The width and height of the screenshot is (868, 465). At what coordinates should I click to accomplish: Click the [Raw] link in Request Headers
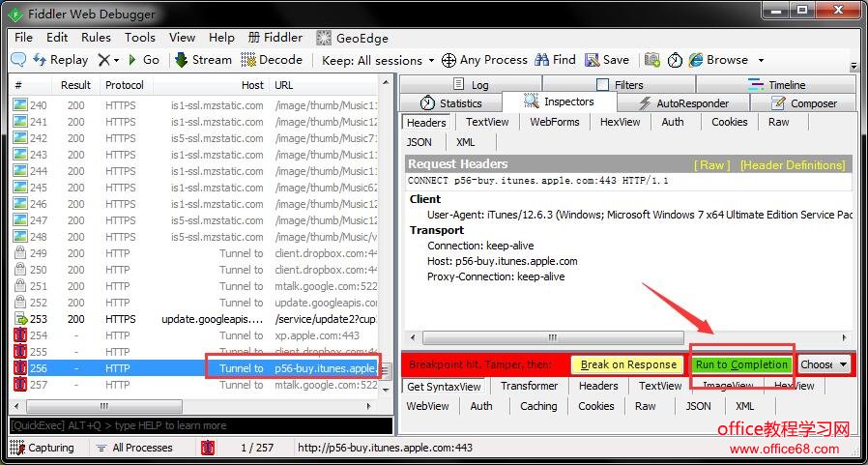pos(711,165)
